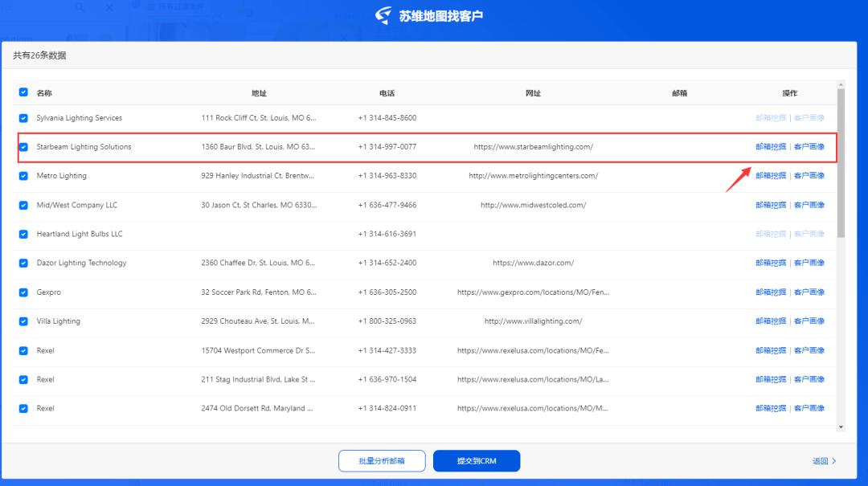
Task: Click the magnifier search icon at top left
Action: 77,6
